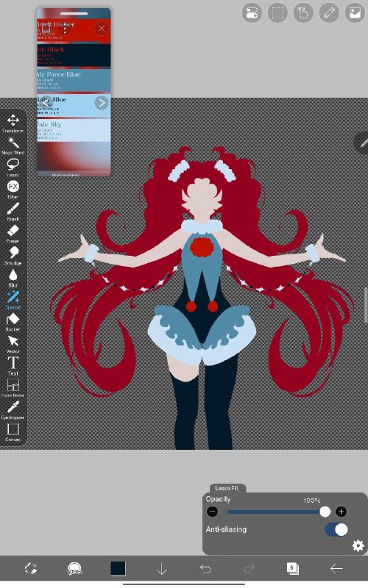The image size is (368, 588).
Task: Select the Transform tool
Action: [13, 123]
